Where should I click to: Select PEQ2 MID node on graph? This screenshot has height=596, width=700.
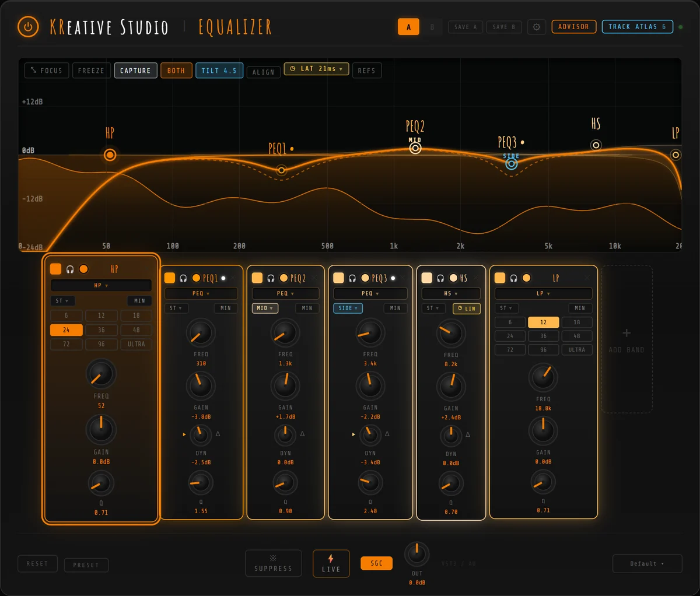(x=415, y=148)
